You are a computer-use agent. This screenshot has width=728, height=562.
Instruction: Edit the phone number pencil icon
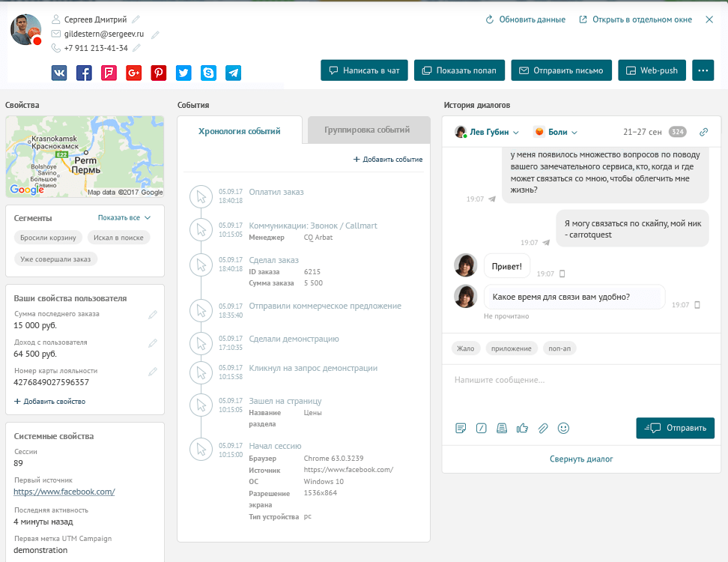click(136, 48)
